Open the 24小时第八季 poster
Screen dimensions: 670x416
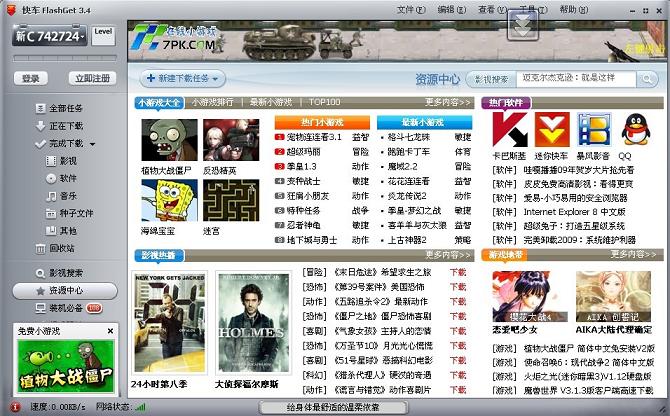pos(170,323)
